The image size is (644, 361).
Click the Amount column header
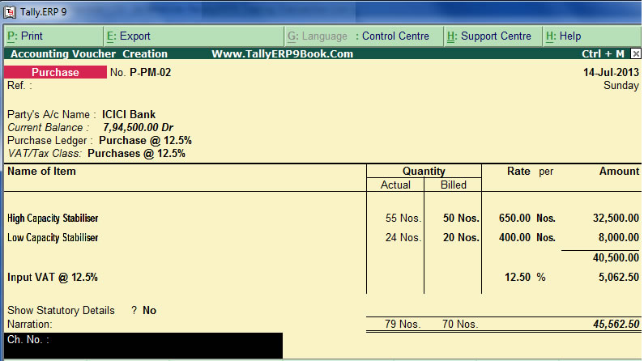tap(620, 171)
